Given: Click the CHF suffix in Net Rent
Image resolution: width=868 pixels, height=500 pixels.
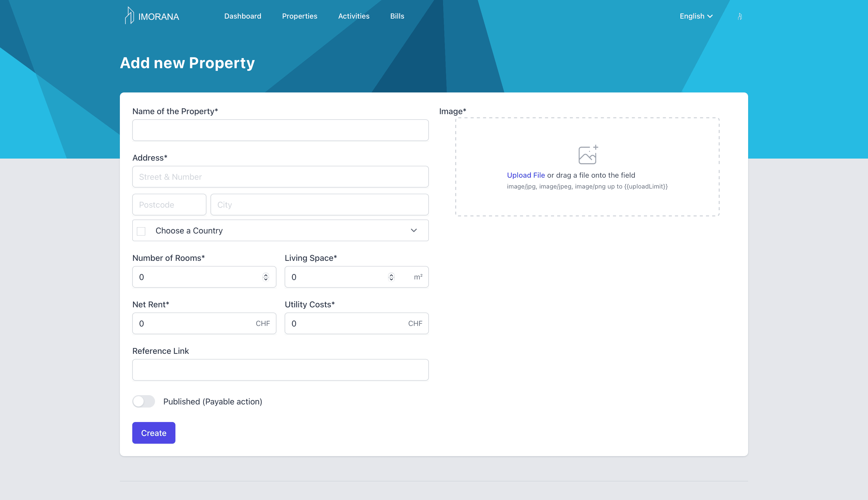Looking at the screenshot, I should pos(263,324).
